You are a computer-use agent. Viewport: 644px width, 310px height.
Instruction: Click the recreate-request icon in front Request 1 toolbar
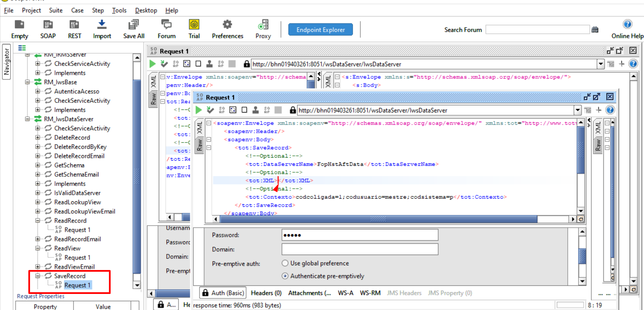click(233, 110)
